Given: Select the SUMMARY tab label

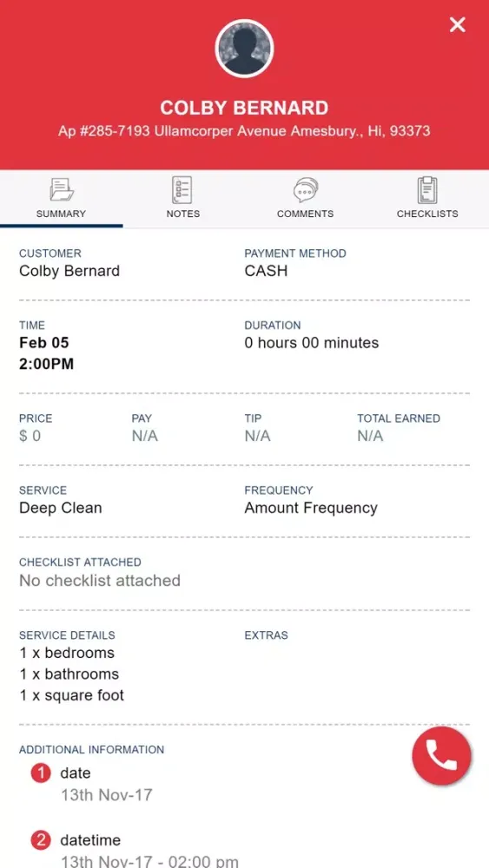Looking at the screenshot, I should (x=61, y=214).
